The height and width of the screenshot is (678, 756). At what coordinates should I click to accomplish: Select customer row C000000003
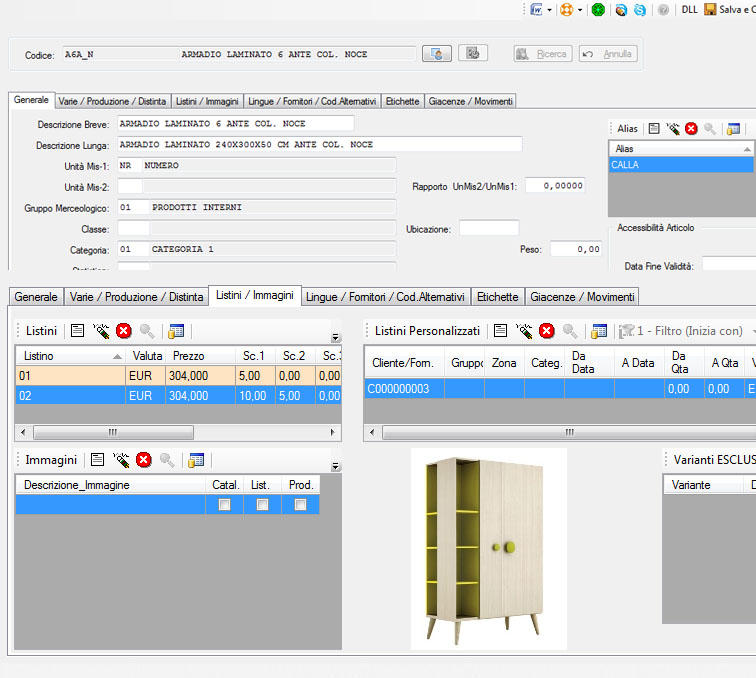560,389
